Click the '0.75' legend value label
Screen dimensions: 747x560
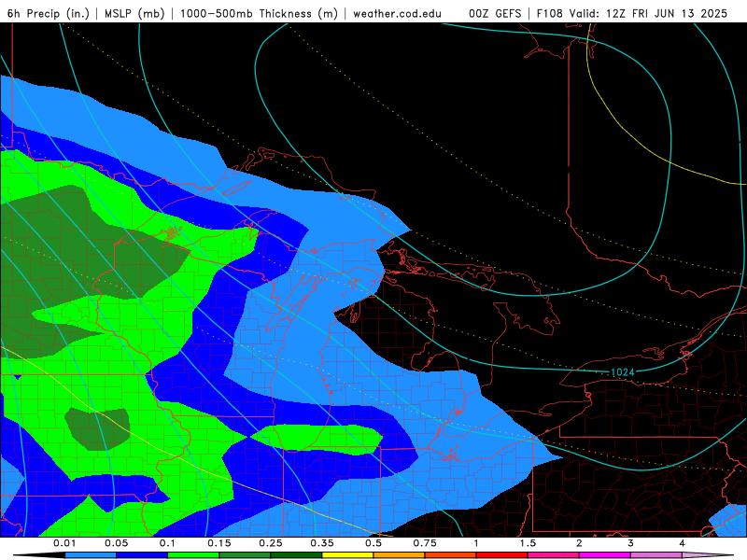tap(425, 543)
